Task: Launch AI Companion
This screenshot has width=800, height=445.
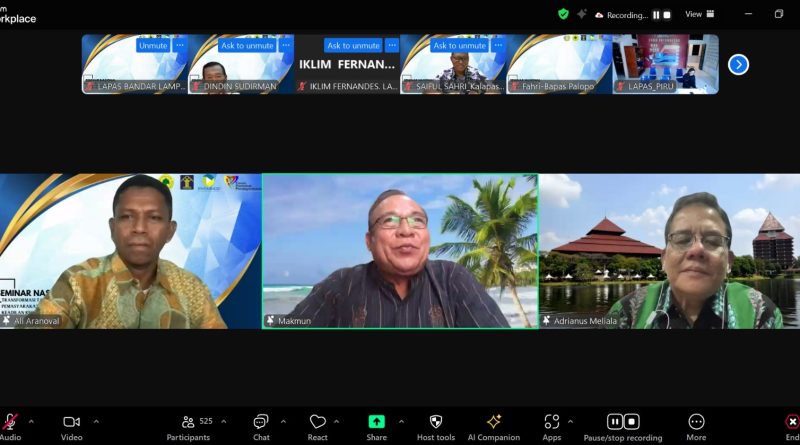Action: pyautogui.click(x=494, y=422)
